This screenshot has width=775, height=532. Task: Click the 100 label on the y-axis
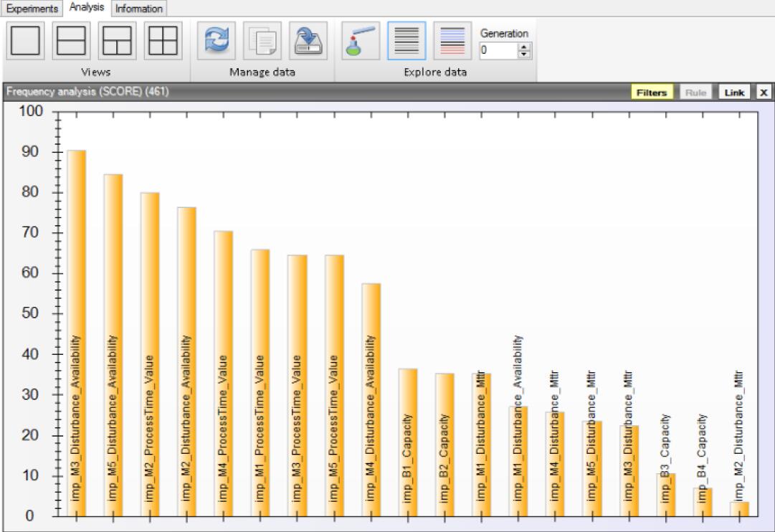pos(31,110)
